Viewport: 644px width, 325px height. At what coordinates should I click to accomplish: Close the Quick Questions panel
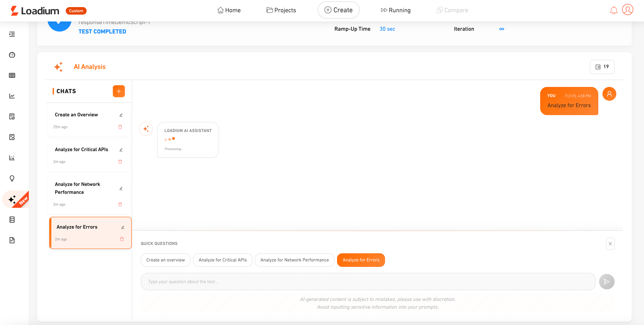610,244
